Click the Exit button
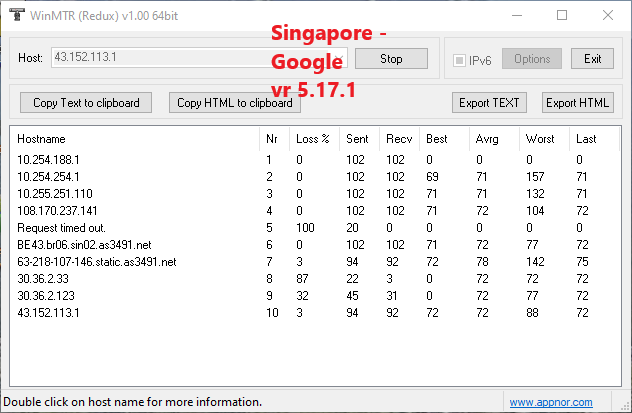 coord(592,59)
